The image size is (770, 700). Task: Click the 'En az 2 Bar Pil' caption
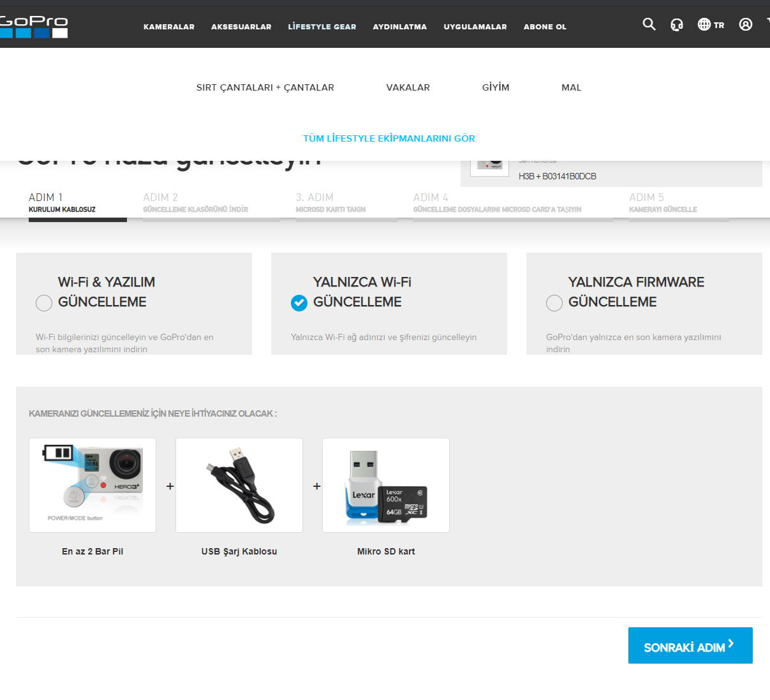[93, 551]
